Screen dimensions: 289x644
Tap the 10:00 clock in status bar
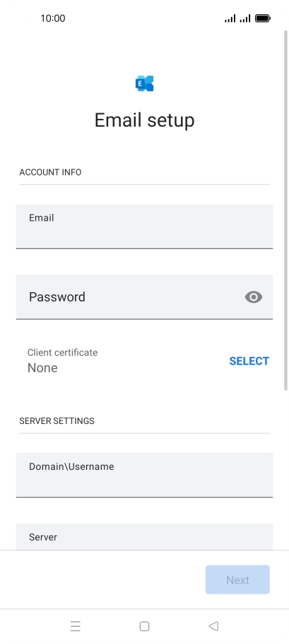(53, 18)
